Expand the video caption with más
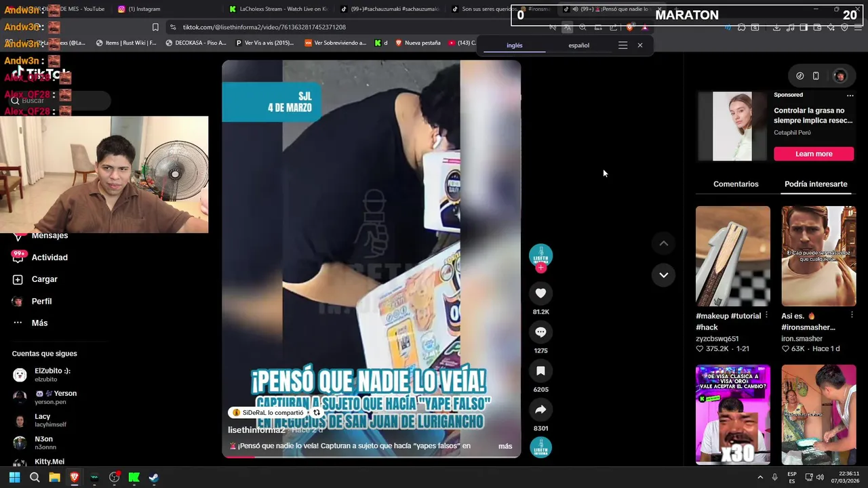The height and width of the screenshot is (488, 868). [505, 446]
